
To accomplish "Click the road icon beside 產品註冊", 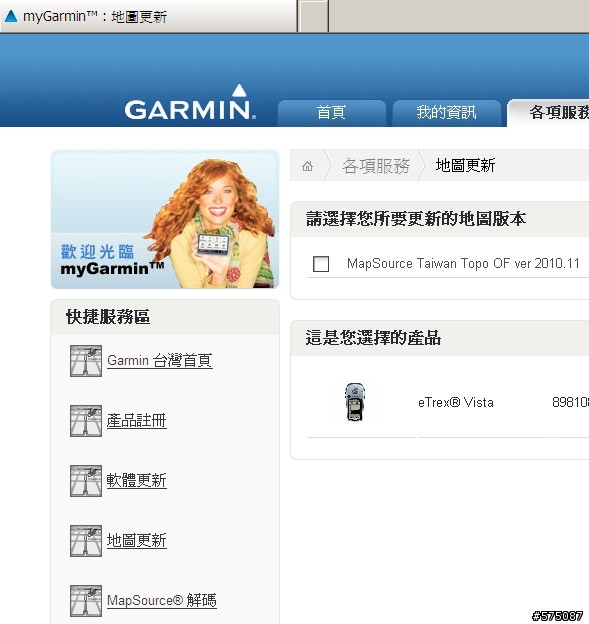I will [x=86, y=421].
